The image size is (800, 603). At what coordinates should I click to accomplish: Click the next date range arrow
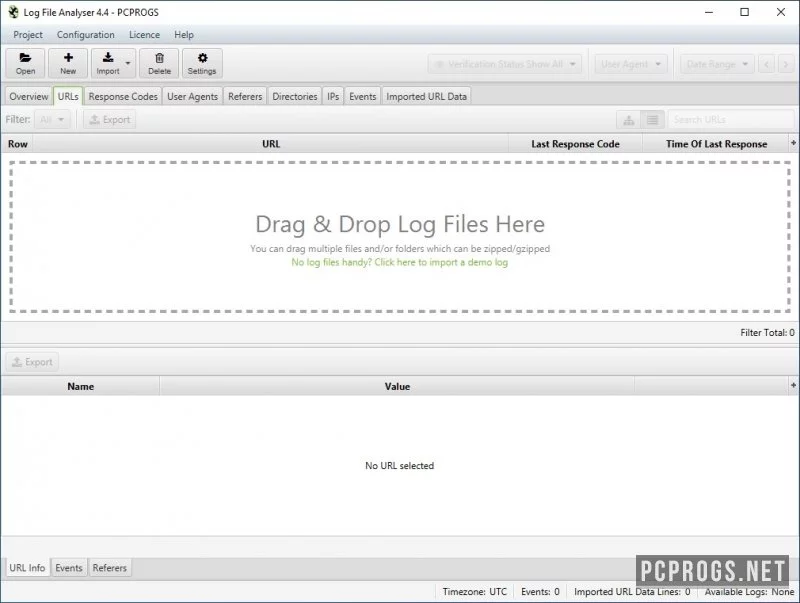pos(786,64)
